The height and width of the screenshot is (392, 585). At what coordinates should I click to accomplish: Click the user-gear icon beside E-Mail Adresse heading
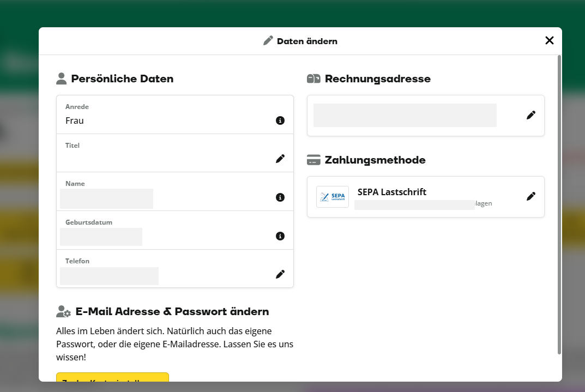(63, 311)
